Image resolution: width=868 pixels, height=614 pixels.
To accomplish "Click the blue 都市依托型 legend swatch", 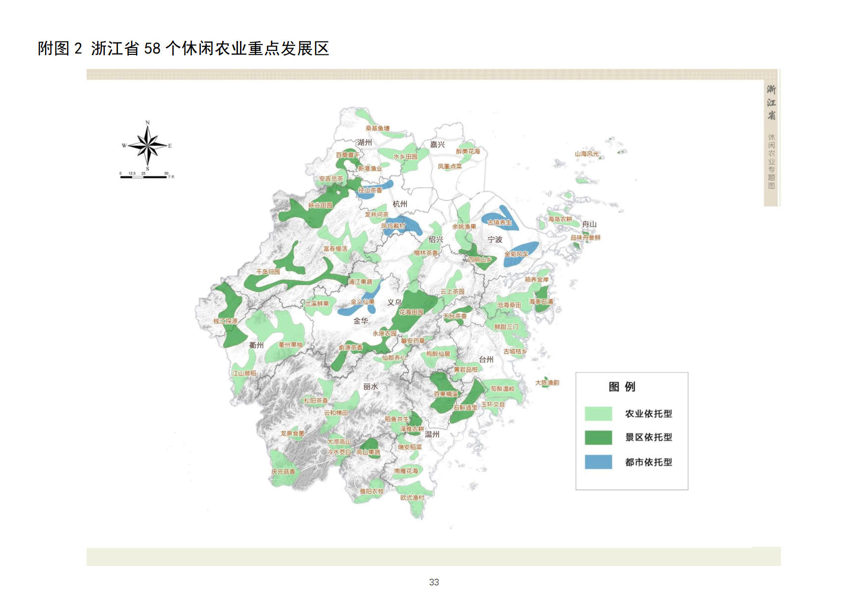I will [x=598, y=462].
